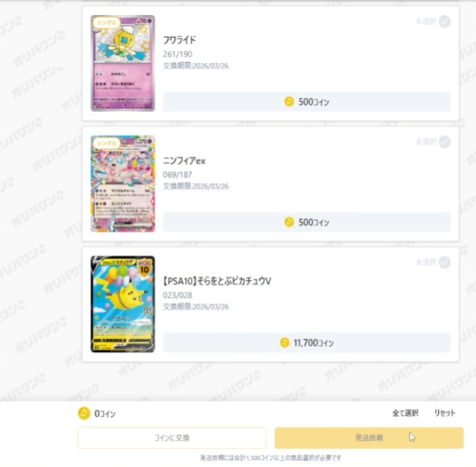The image size is (476, 467).
Task: Click the coin icon beside 11,700コイン
Action: click(x=284, y=343)
